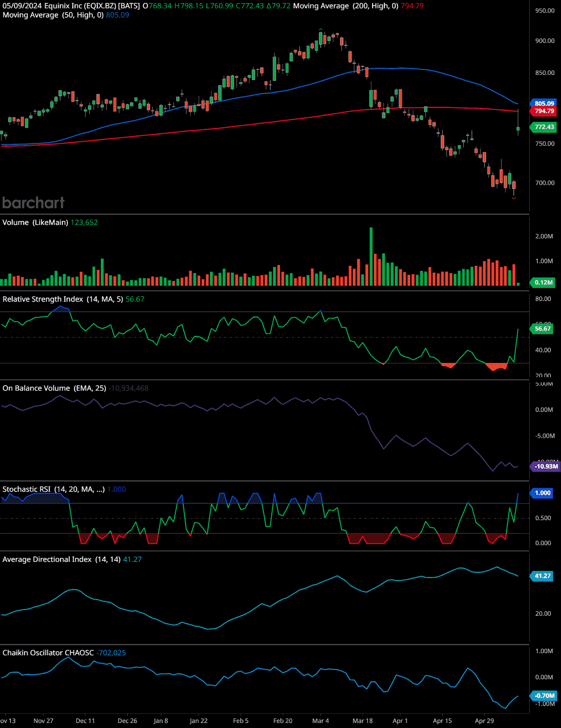Viewport: 561px width, 728px height.
Task: Click the 123,652 volume value
Action: tap(84, 223)
